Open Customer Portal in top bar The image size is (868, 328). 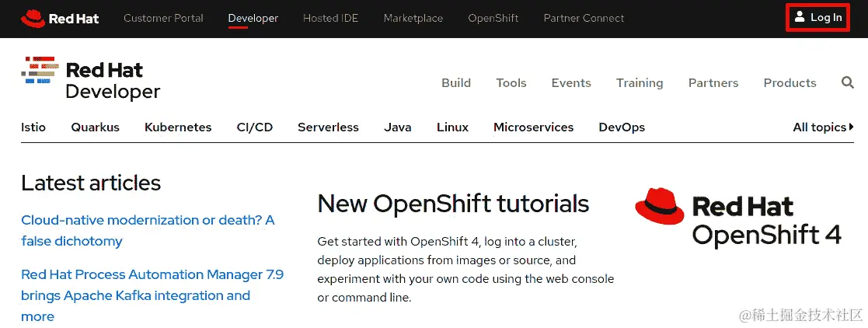[x=163, y=19]
